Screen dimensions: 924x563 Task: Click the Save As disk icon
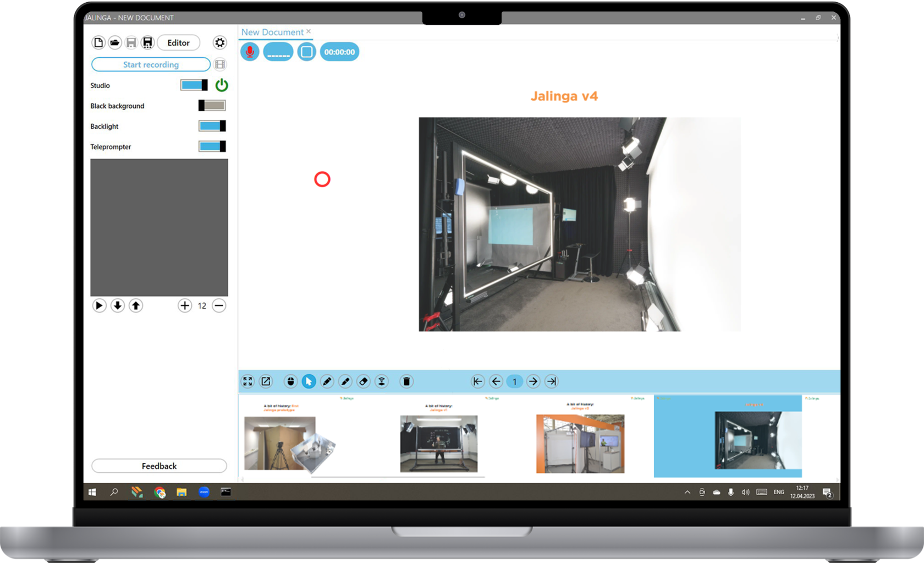(x=147, y=42)
